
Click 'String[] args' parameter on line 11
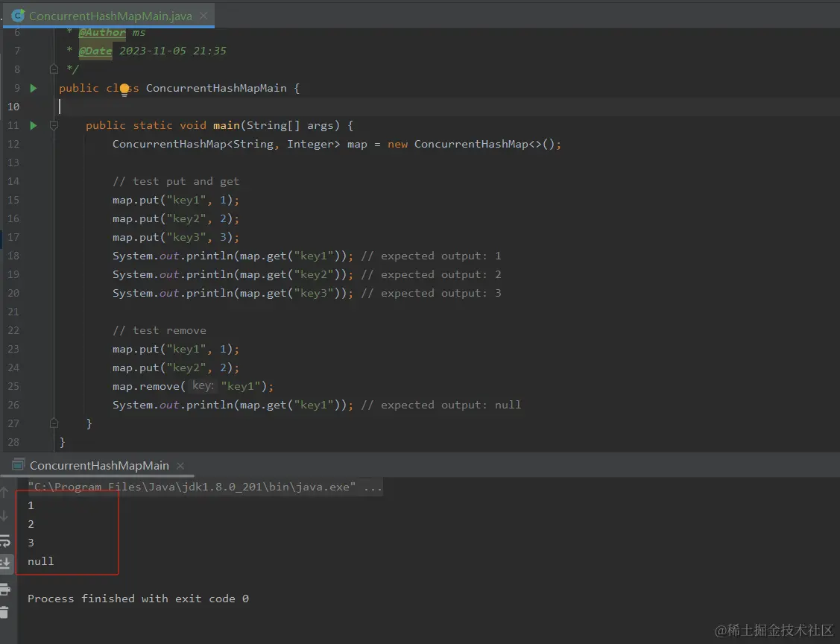(x=292, y=125)
